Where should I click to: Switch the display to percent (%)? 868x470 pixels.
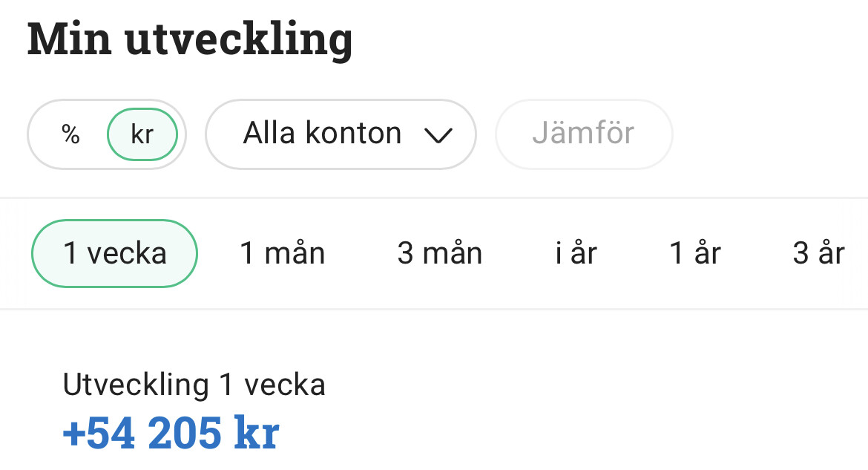[70, 135]
